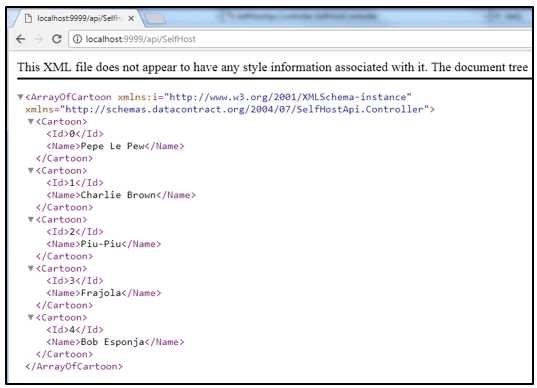
Task: Collapse the Cartoon node containing Piu-Piu
Action: (x=31, y=220)
